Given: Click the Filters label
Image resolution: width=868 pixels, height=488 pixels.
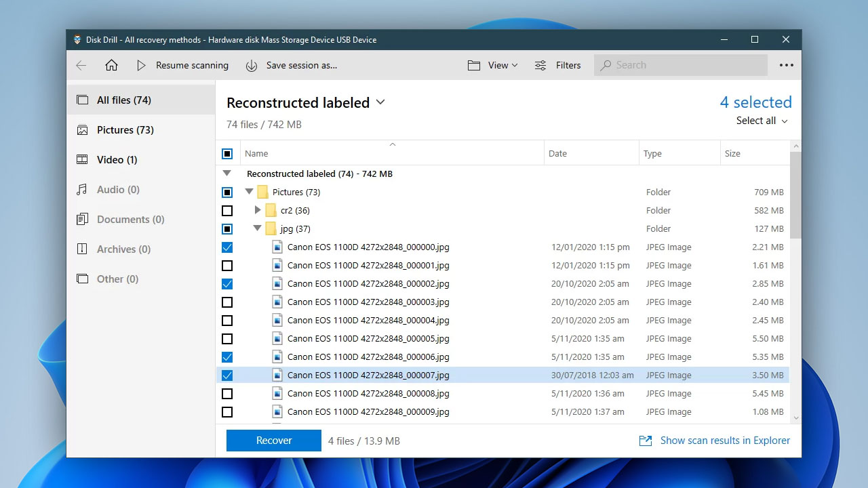Looking at the screenshot, I should 568,66.
